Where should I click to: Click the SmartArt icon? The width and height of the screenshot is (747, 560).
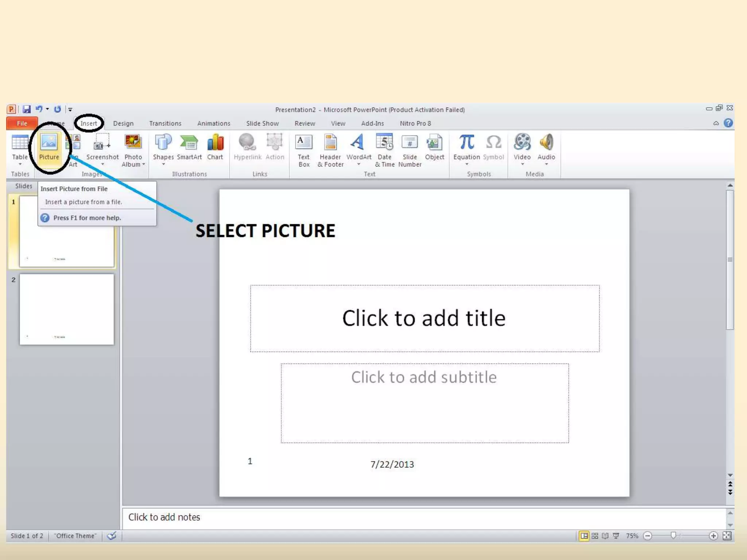(x=189, y=147)
